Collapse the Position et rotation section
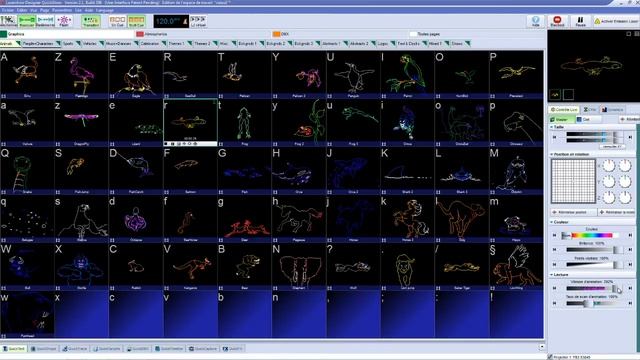640x360 pixels. pyautogui.click(x=552, y=154)
